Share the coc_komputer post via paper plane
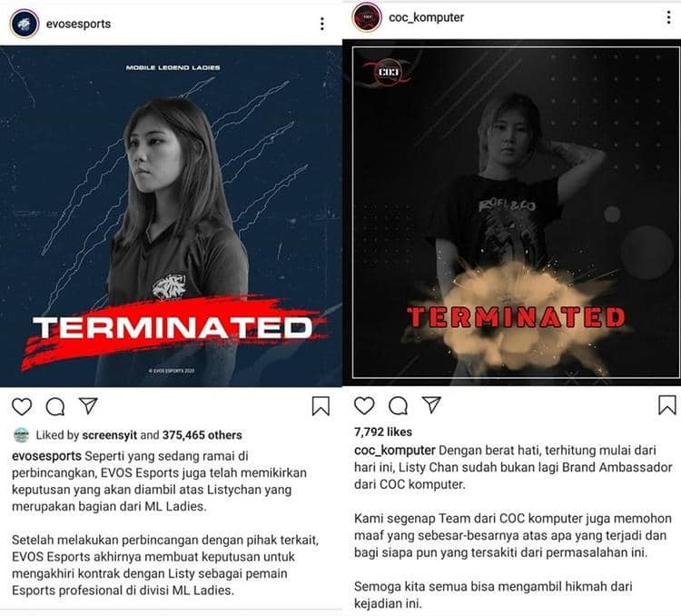 coord(431,404)
